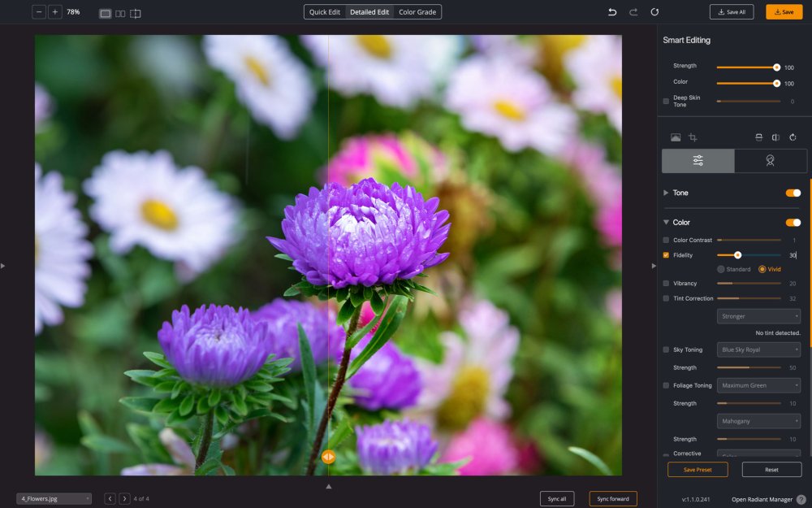Click the Fidelity value field showing 30
Viewport: 812px width, 508px height.
click(x=793, y=255)
